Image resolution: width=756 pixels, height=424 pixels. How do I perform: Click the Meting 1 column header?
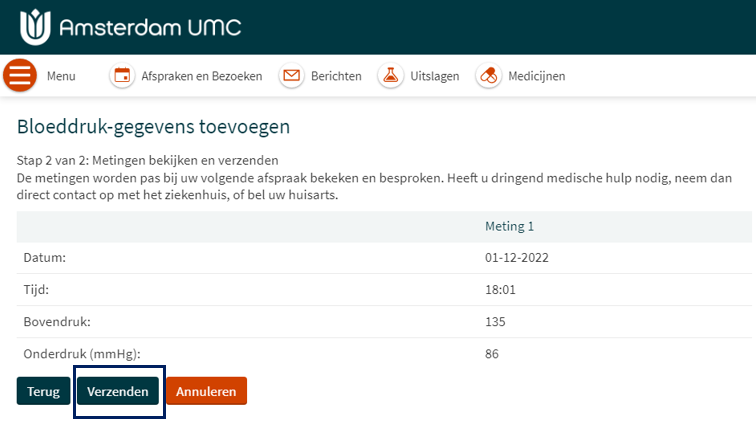tap(509, 226)
